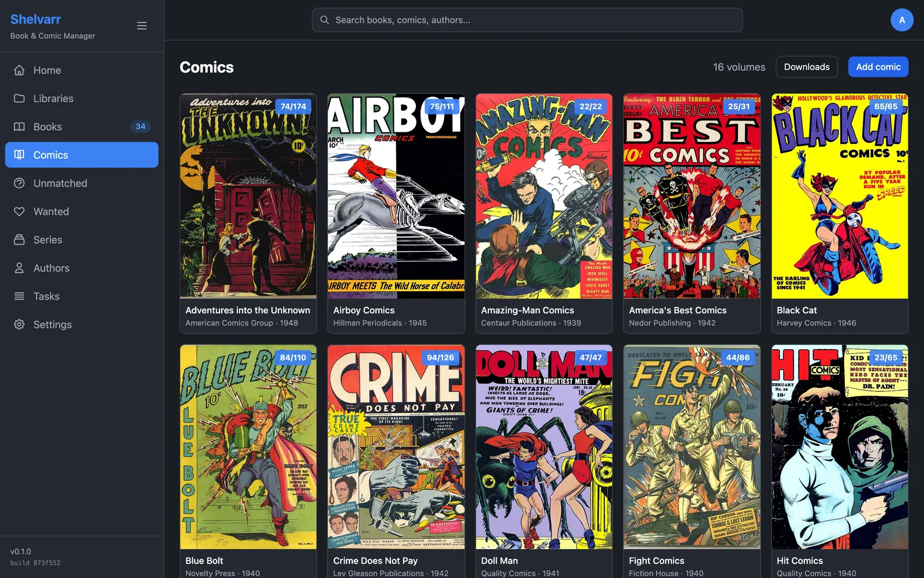Screen dimensions: 924x578
Task: Open the Authors page
Action: [81, 268]
